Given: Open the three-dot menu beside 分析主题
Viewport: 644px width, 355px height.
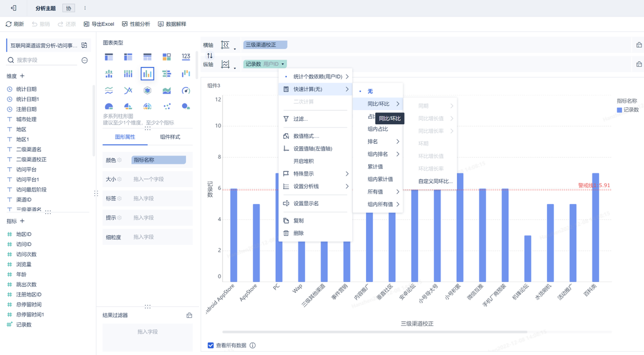Looking at the screenshot, I should 85,8.
